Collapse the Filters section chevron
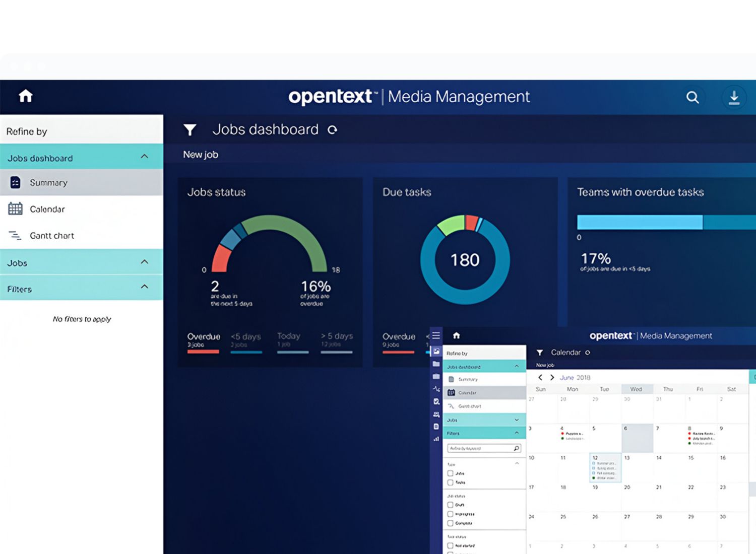 click(145, 287)
